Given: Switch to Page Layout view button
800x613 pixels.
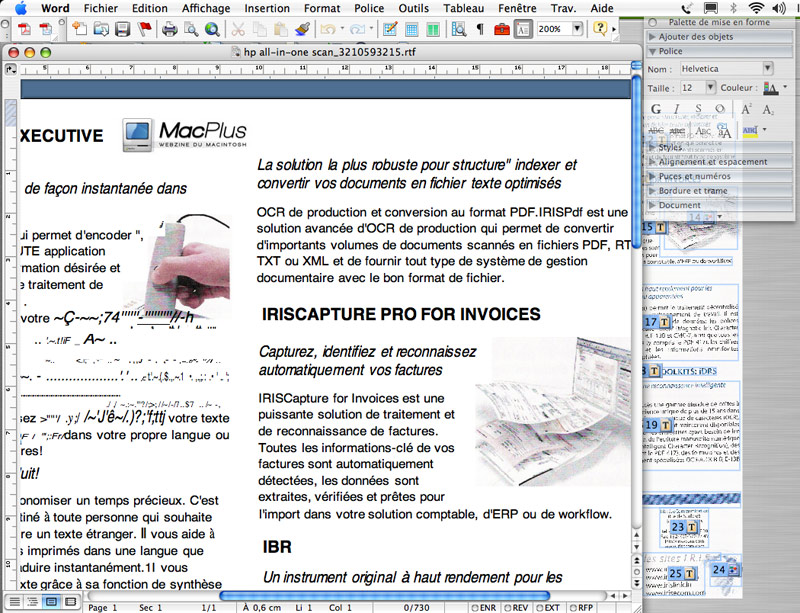Looking at the screenshot, I should pyautogui.click(x=51, y=602).
